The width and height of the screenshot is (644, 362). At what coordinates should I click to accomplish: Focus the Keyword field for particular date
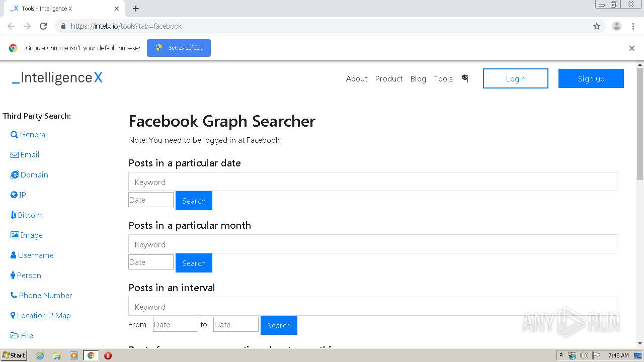point(373,182)
